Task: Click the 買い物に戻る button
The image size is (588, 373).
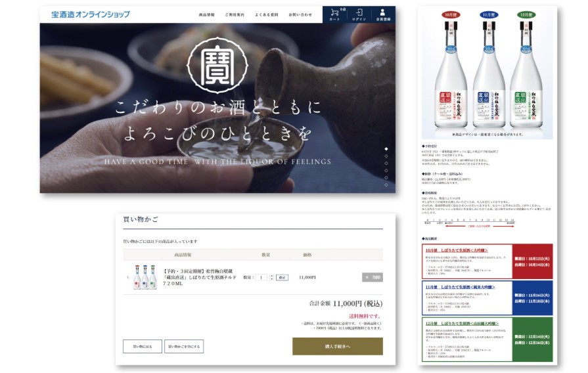Action: click(x=143, y=346)
